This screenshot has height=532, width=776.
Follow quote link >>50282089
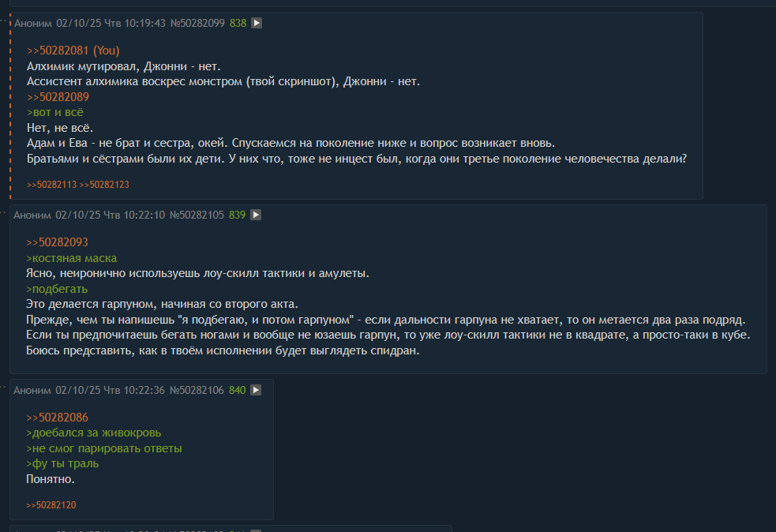point(58,97)
